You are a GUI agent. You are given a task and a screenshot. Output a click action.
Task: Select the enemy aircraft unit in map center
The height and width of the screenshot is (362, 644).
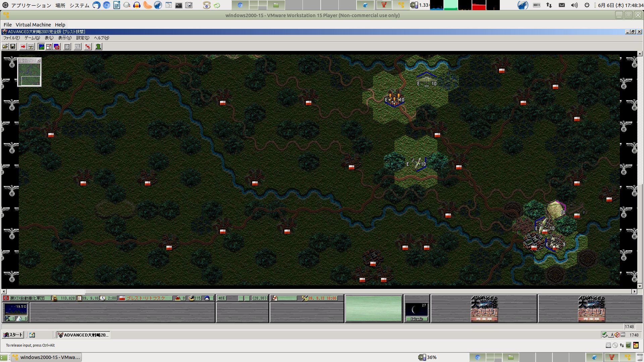[417, 164]
